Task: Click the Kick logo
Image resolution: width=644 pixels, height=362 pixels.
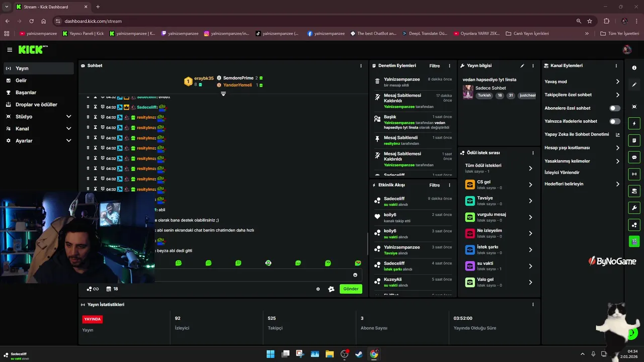Action: (33, 49)
